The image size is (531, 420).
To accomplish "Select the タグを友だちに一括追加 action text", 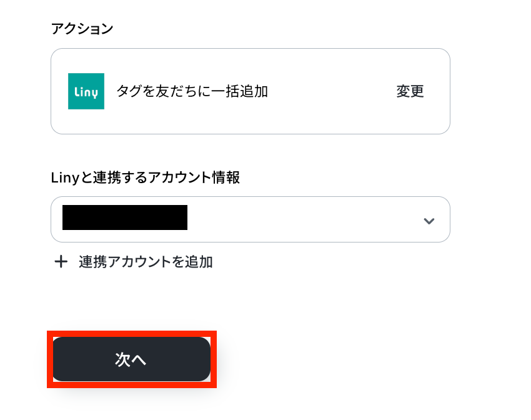I will pyautogui.click(x=192, y=91).
